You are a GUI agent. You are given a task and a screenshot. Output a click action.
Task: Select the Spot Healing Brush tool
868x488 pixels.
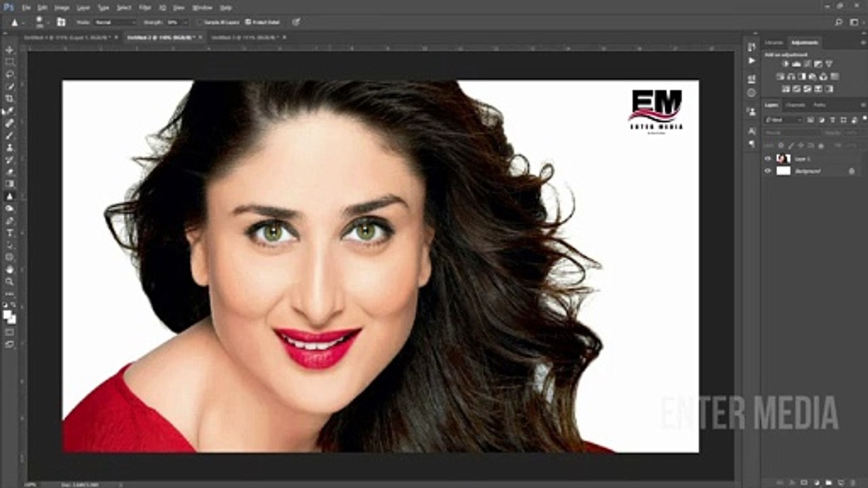(x=9, y=123)
